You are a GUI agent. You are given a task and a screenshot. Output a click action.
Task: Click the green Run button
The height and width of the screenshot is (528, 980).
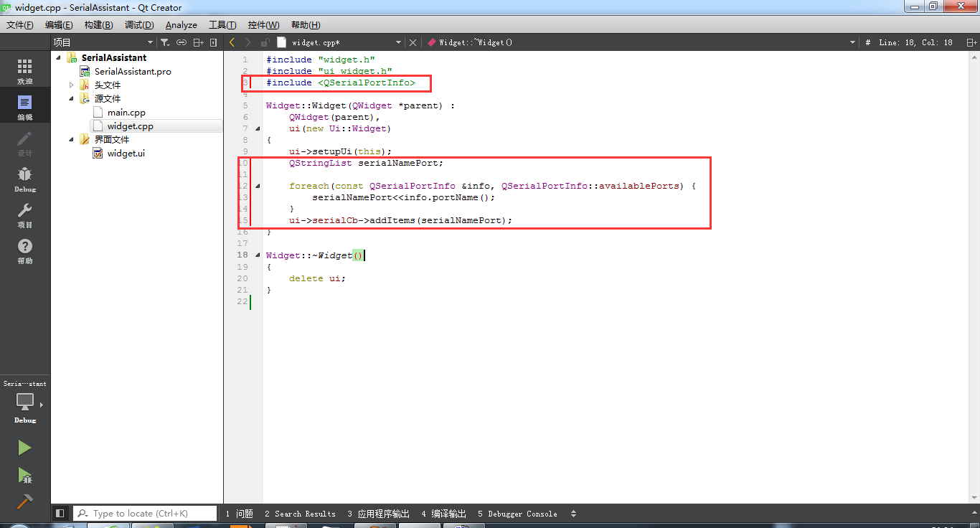point(24,448)
